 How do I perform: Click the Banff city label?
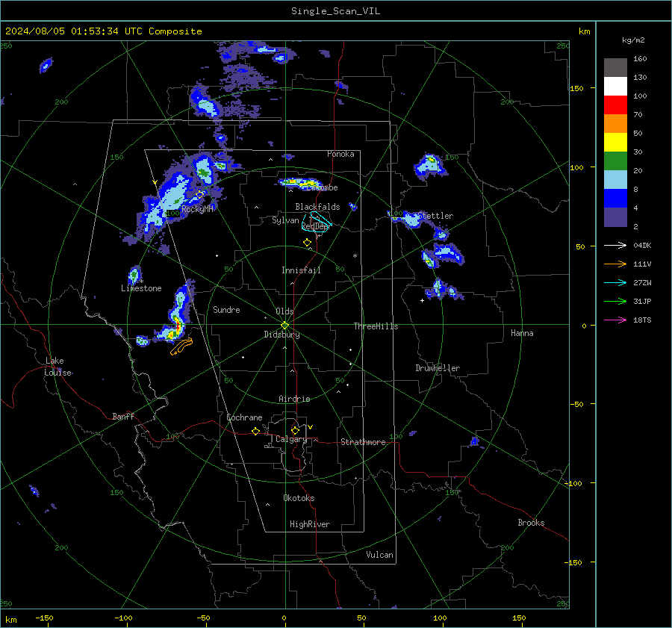123,416
